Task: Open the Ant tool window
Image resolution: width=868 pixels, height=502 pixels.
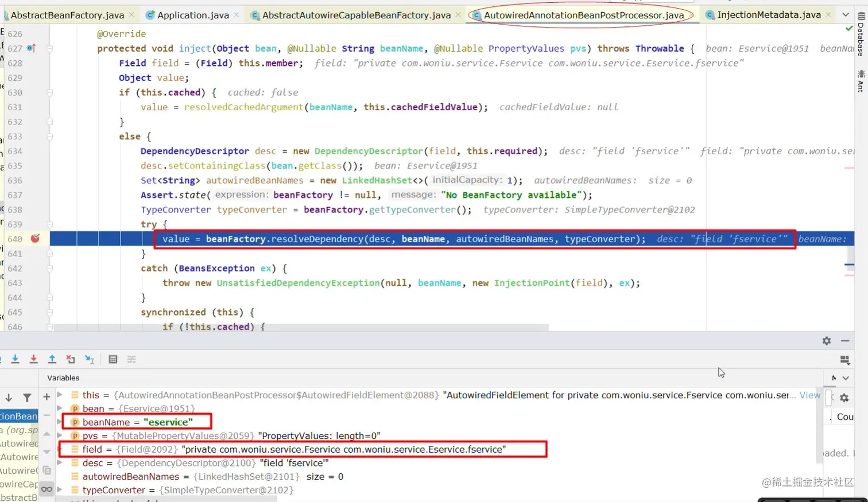Action: pos(861,81)
